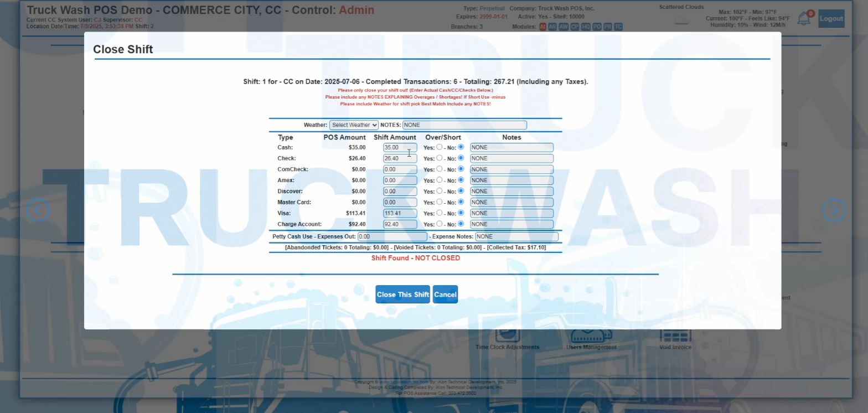Select Yes for Master Card over/short
This screenshot has width=868, height=413.
439,202
